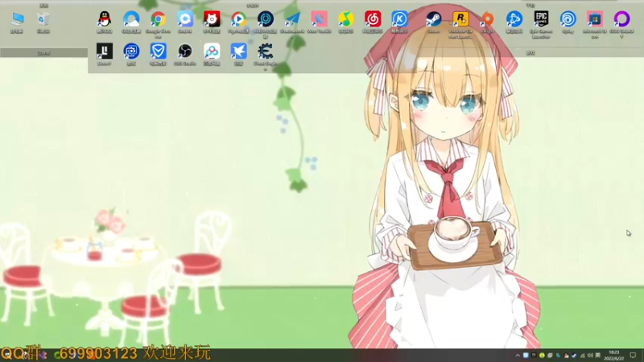The width and height of the screenshot is (644, 362).
Task: Open Kugou Music blue K shortcut
Action: tap(399, 23)
